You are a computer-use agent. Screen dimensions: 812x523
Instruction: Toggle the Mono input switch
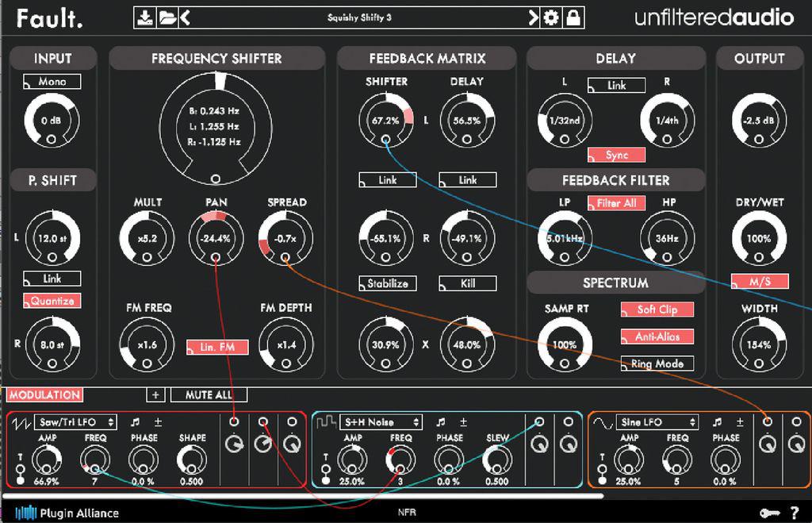click(x=52, y=82)
